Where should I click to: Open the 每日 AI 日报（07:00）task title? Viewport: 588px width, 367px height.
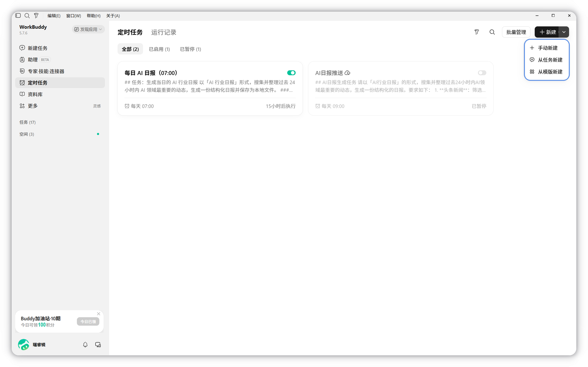point(151,73)
